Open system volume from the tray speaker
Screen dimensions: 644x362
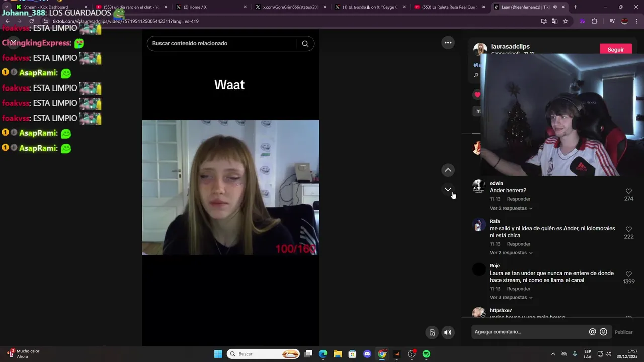tap(608, 354)
